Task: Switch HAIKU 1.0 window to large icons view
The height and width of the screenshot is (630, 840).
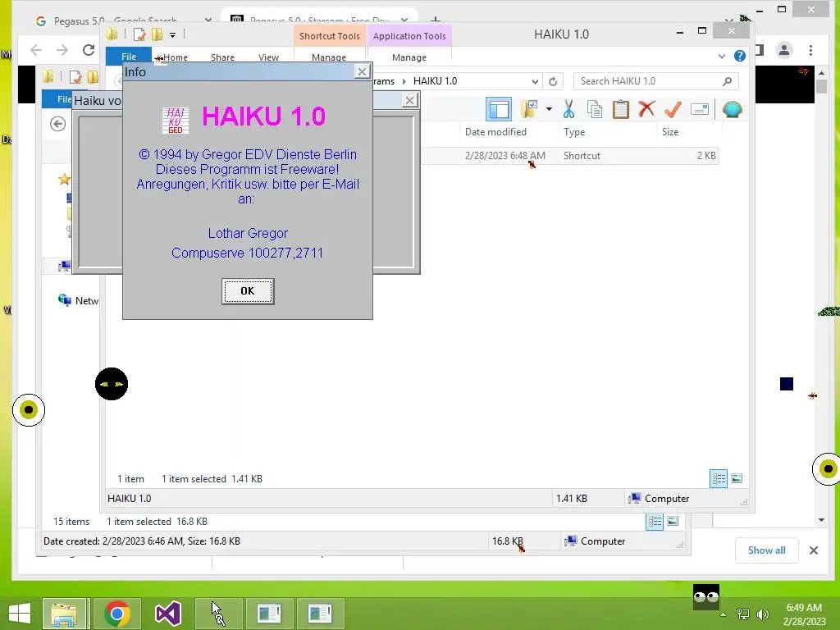Action: 737,478
